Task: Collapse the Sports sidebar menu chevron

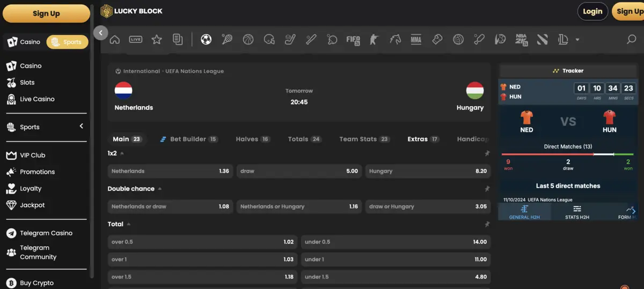Action: coord(82,127)
